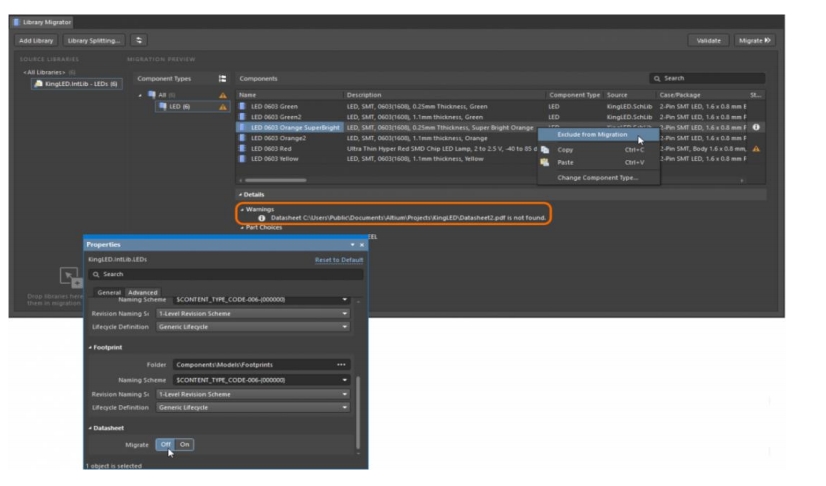Open the Footprint Naming Scheme dropdown
826x486 pixels.
tap(261, 380)
